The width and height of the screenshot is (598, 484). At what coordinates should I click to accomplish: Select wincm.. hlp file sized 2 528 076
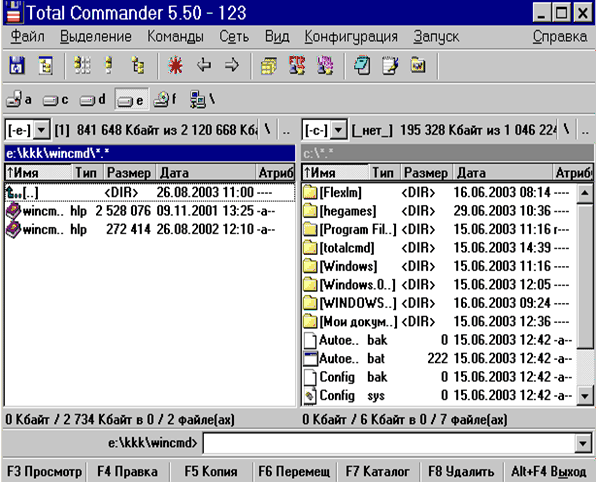coord(150,211)
